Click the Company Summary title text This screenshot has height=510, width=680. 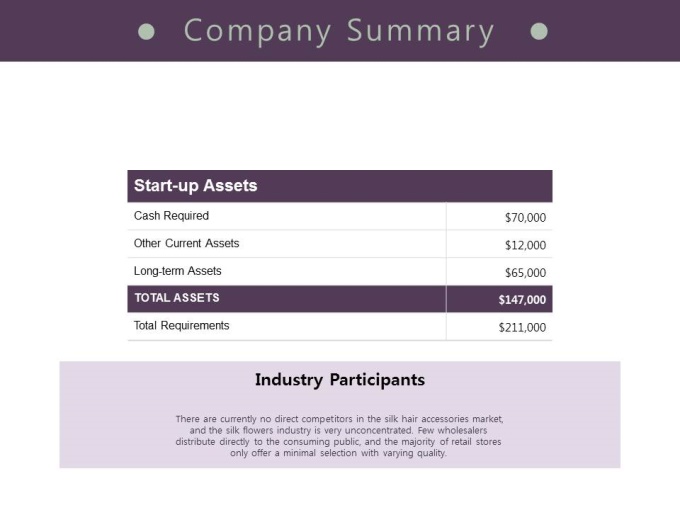pyautogui.click(x=339, y=31)
